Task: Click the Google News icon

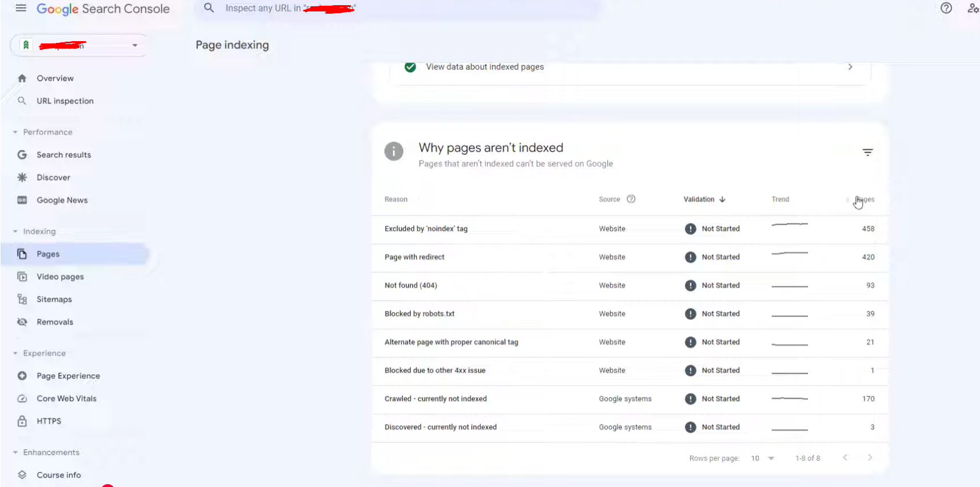Action: (22, 200)
